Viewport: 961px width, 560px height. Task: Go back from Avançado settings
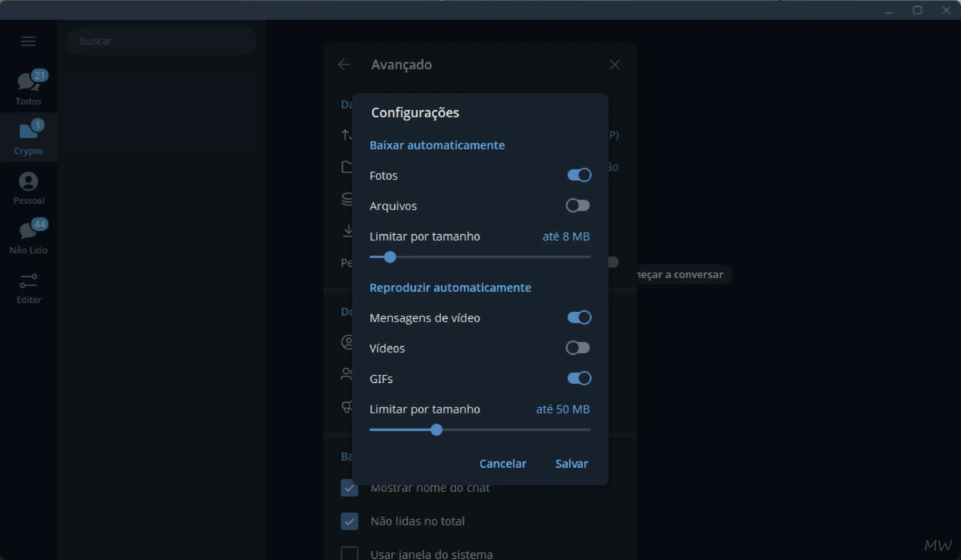[344, 65]
